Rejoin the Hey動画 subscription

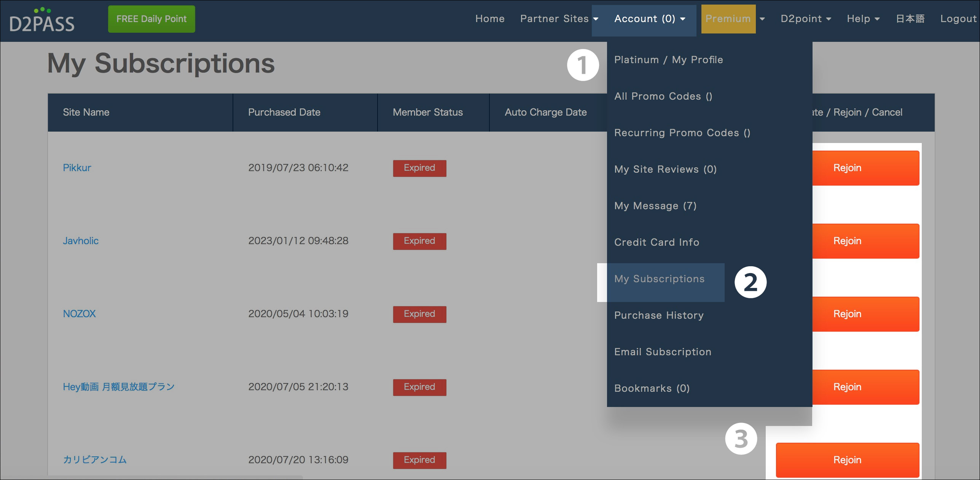click(866, 387)
